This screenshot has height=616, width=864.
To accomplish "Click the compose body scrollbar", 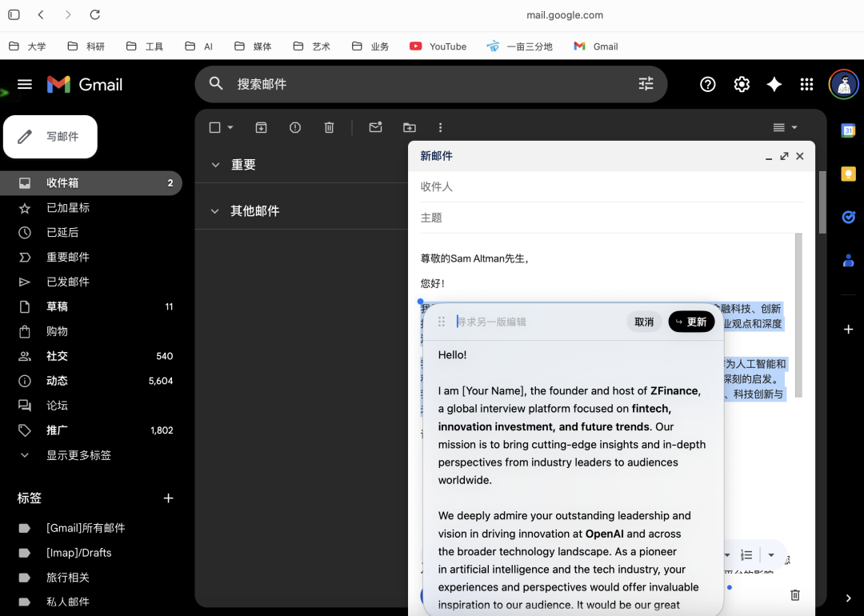I will click(x=799, y=315).
